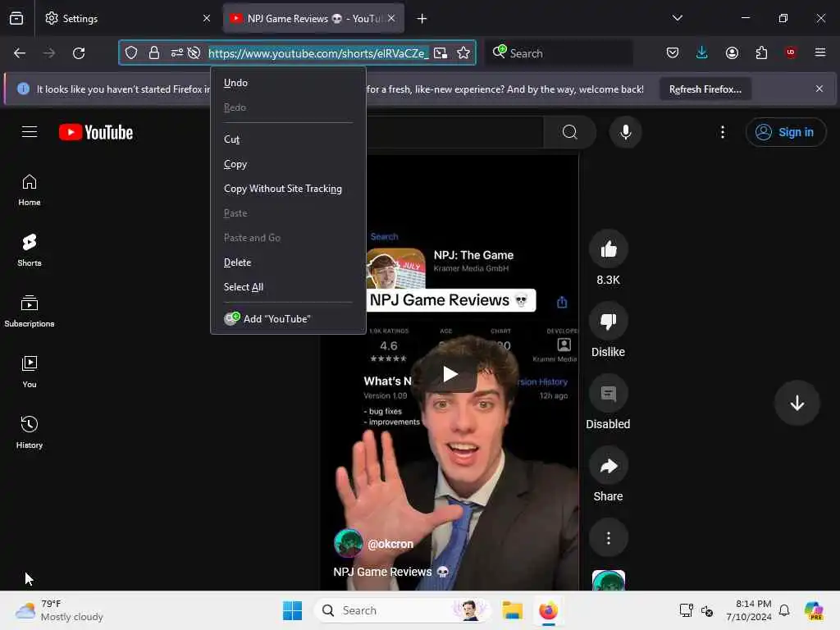Save page to Pocket
The height and width of the screenshot is (630, 840).
673,52
